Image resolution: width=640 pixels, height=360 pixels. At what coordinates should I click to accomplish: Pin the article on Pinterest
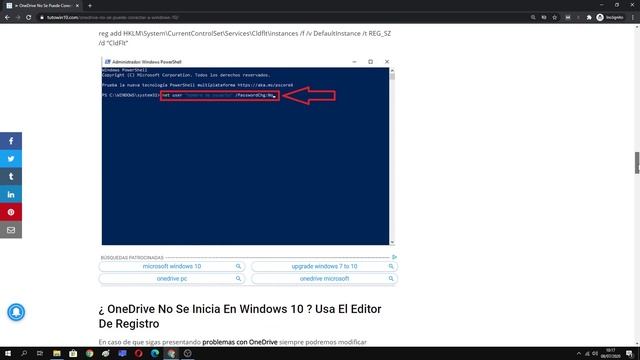tap(11, 212)
